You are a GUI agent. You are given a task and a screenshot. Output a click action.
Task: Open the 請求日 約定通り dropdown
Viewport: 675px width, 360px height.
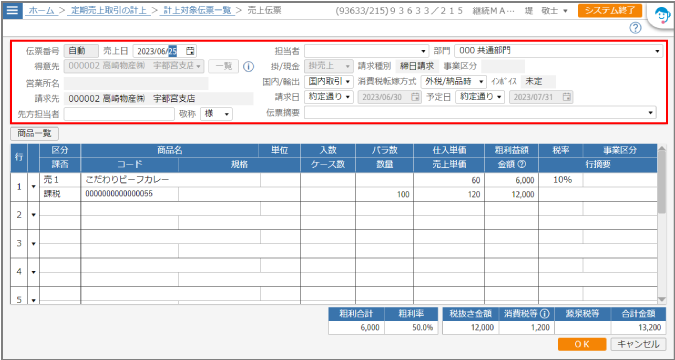329,97
